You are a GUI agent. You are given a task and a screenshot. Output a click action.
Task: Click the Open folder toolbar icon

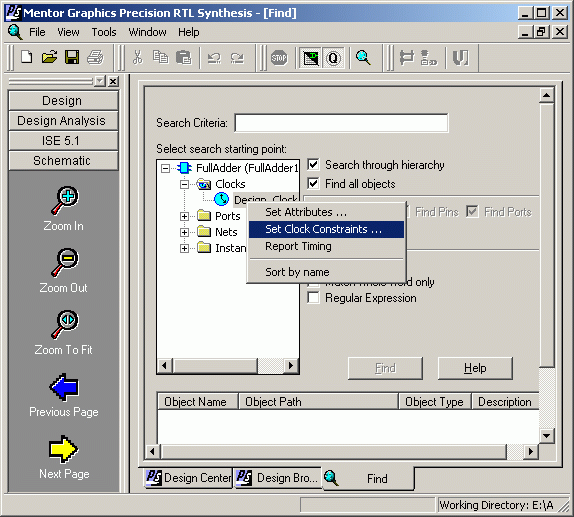pos(49,57)
